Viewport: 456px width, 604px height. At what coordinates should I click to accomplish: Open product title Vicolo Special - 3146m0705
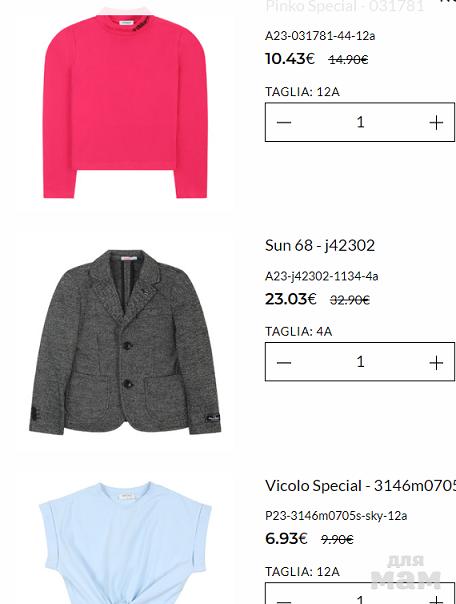click(360, 486)
